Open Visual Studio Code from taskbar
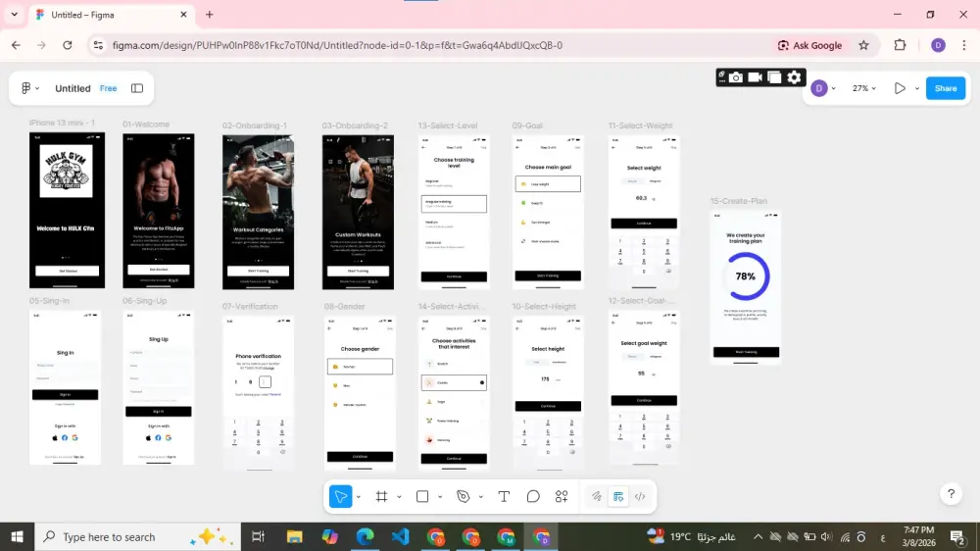This screenshot has width=980, height=551. pos(401,536)
